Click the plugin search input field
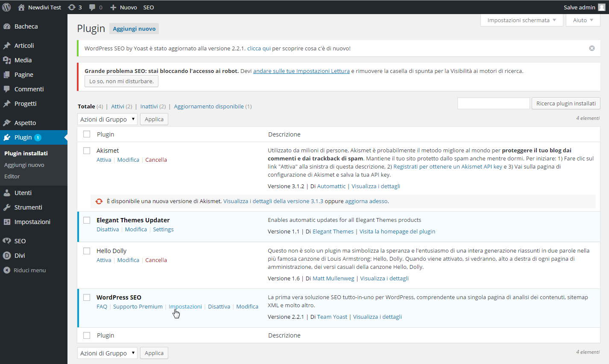Viewport: 609px width, 364px height. point(493,103)
